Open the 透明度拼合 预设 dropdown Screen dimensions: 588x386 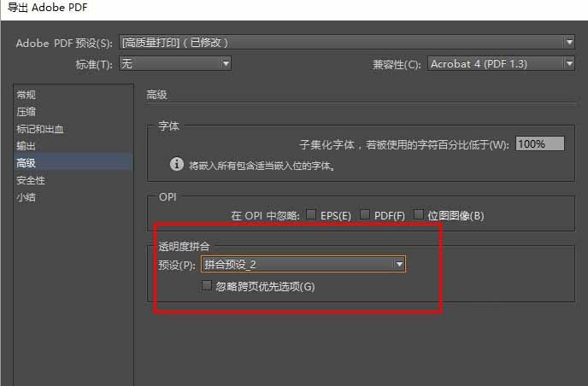[x=303, y=265]
